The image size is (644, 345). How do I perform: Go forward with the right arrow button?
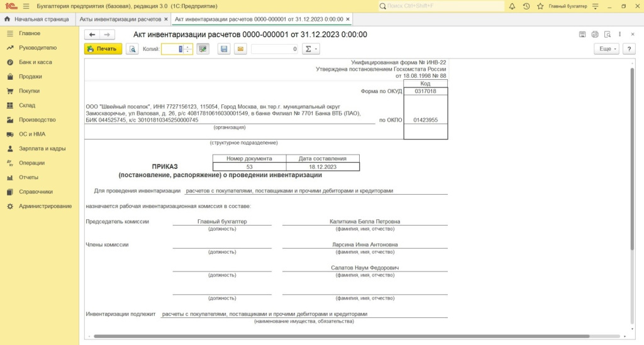pos(107,35)
